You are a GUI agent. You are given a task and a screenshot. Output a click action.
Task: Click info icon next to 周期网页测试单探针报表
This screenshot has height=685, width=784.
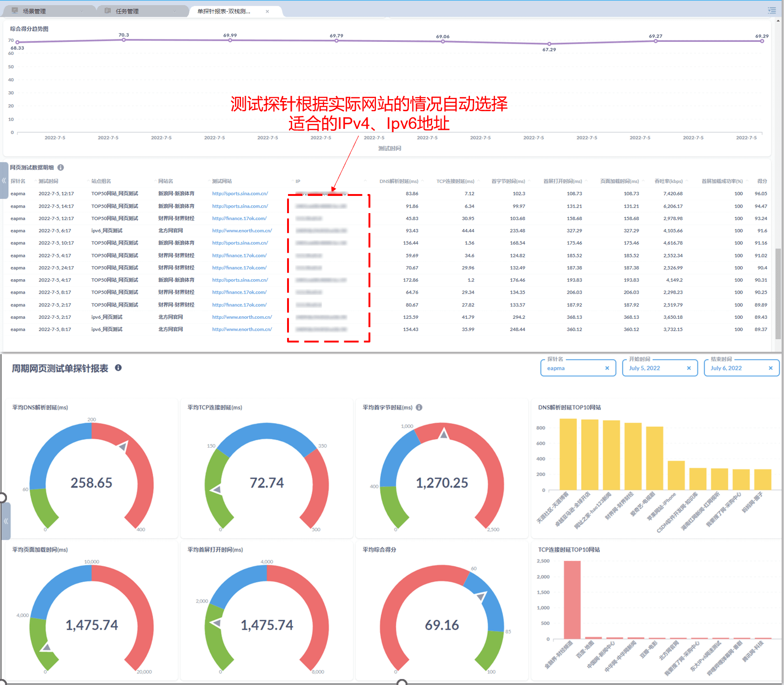point(118,368)
